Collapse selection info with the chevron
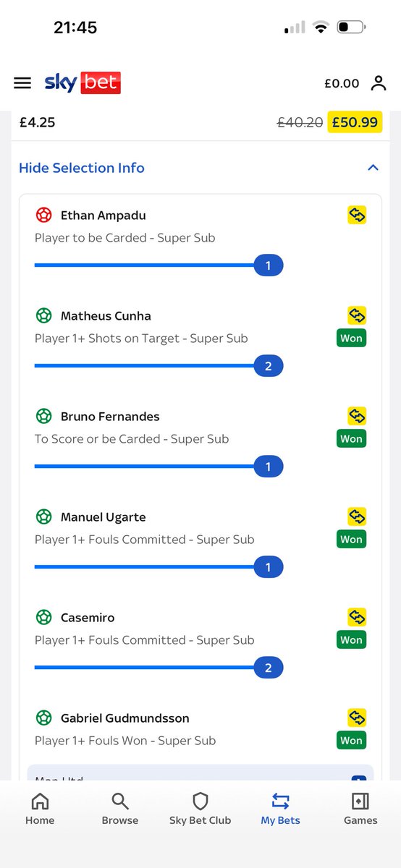 pos(373,168)
